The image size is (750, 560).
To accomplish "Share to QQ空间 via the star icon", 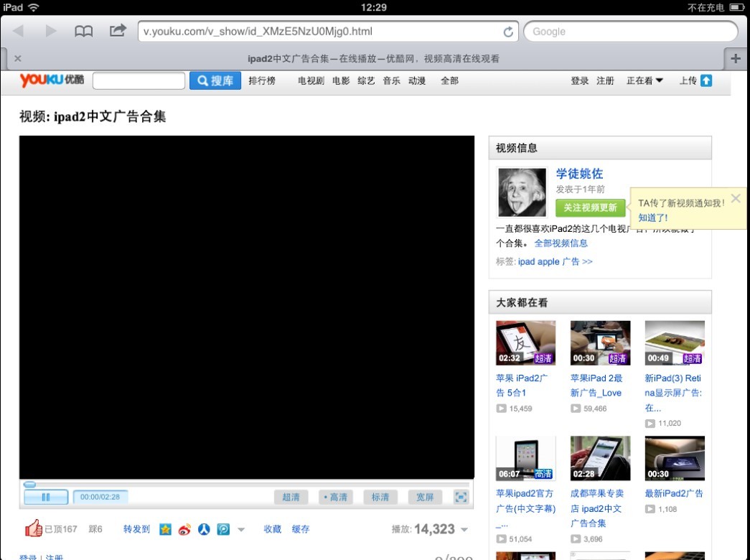I will pos(166,529).
